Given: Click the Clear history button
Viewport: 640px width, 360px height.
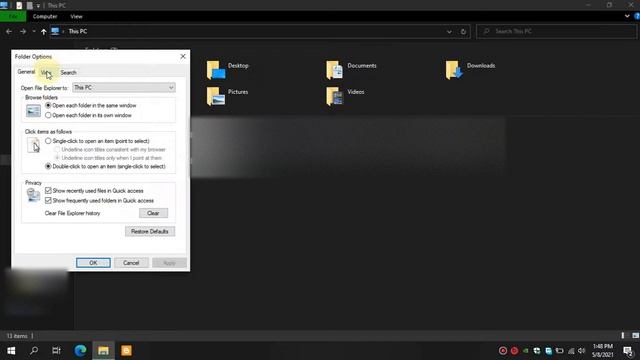Looking at the screenshot, I should (x=153, y=213).
